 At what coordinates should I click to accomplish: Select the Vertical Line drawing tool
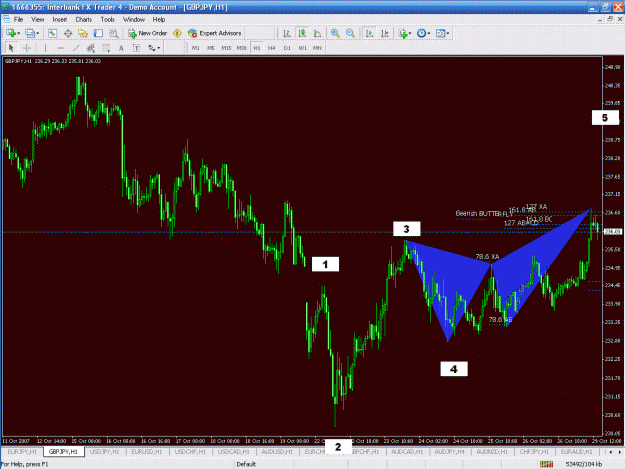45,48
